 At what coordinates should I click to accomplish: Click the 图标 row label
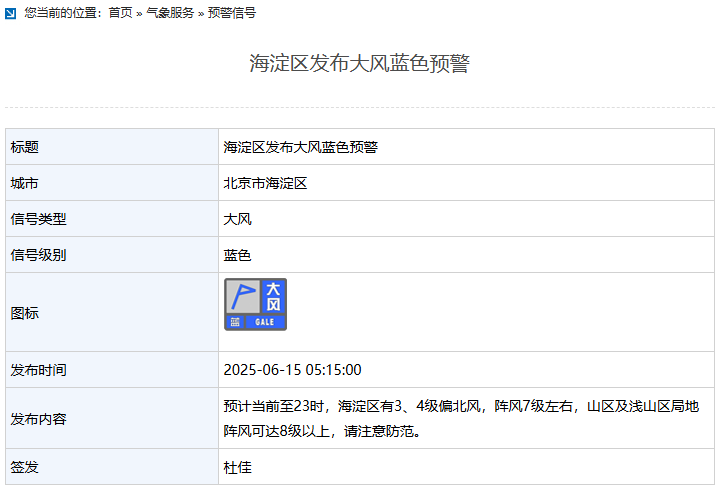click(25, 313)
